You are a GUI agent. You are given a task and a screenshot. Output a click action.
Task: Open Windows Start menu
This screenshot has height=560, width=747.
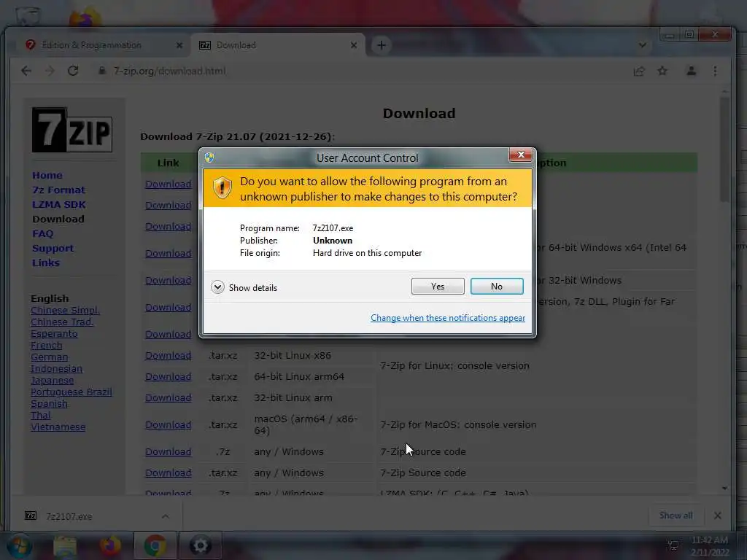click(x=18, y=545)
